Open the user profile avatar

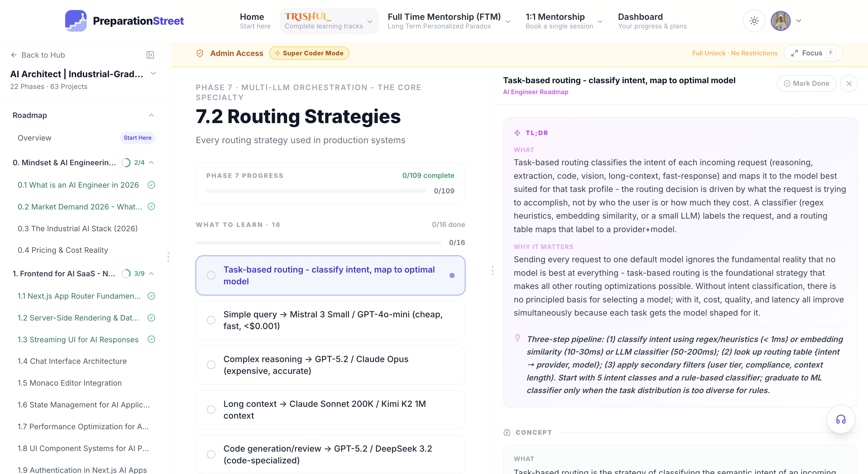pos(781,21)
